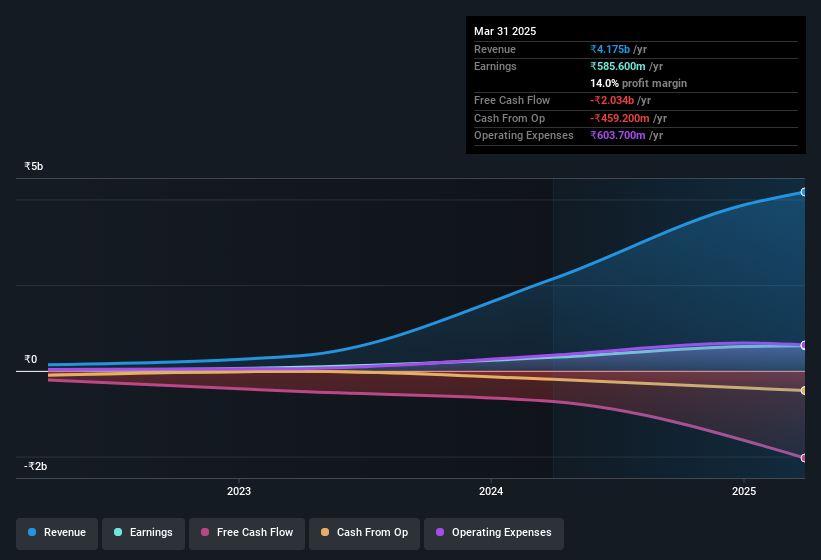Click the 2023 x-axis label
This screenshot has width=821, height=560.
tap(239, 491)
